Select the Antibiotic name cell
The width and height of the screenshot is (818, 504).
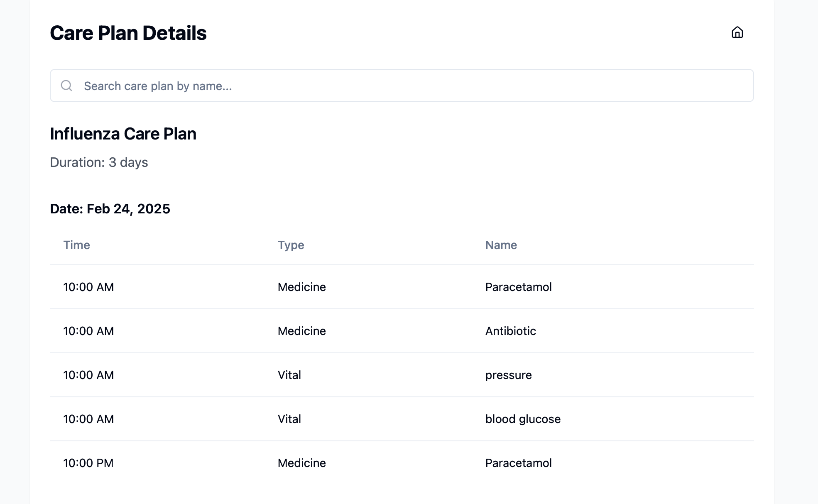[510, 331]
